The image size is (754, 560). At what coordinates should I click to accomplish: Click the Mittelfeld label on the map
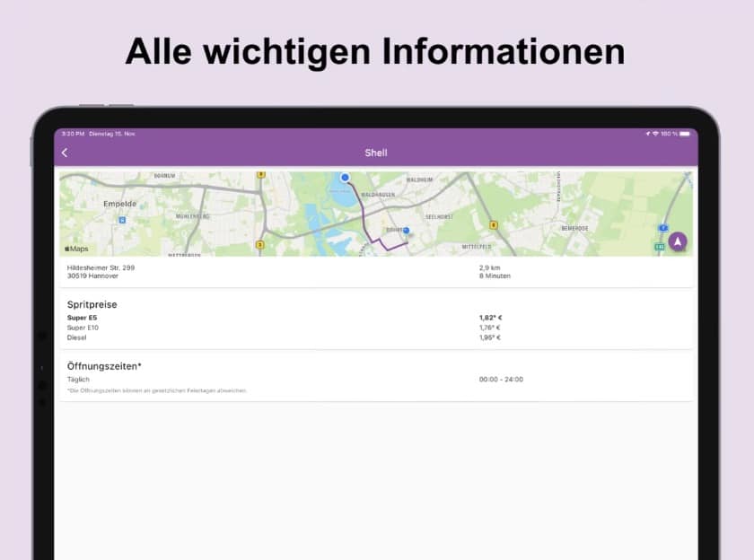(477, 247)
